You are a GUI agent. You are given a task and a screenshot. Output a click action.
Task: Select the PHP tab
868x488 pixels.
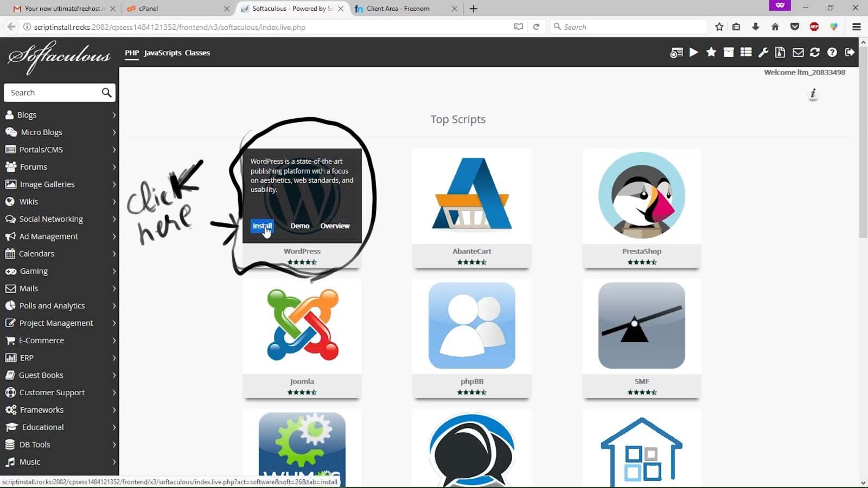pos(132,53)
